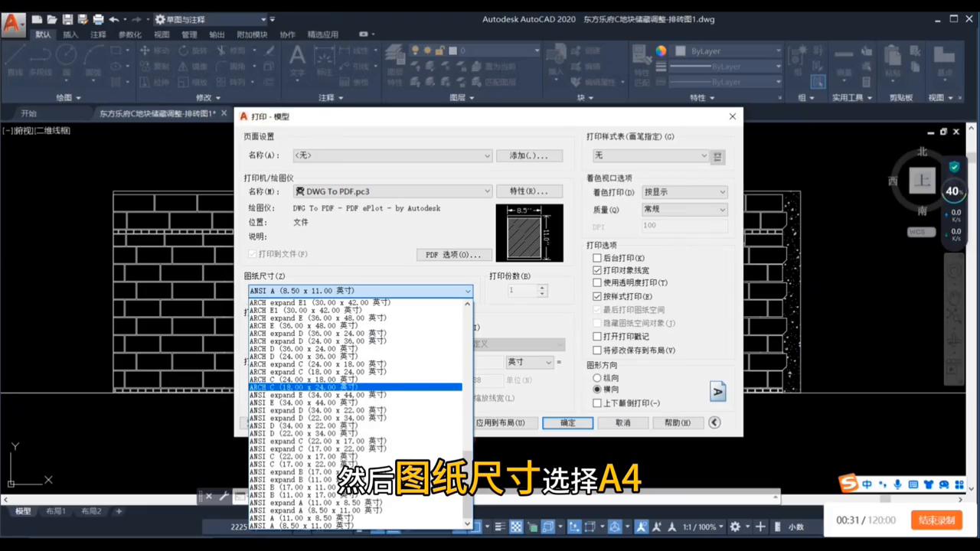This screenshot has height=551, width=980.
Task: Switch to the 注释 ribbon tab
Action: coord(98,34)
